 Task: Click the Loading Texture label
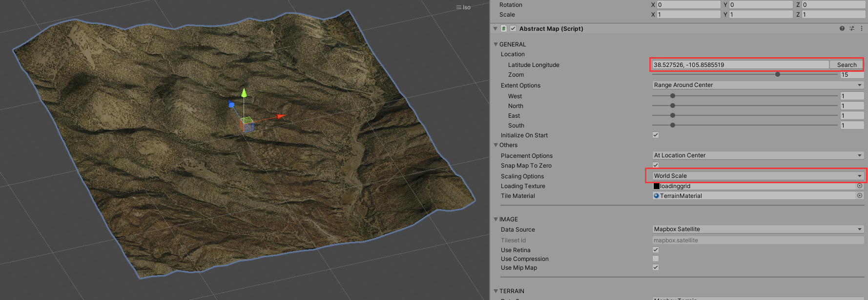coord(523,186)
